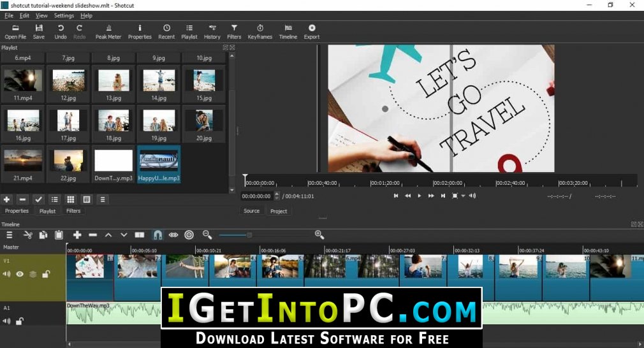Split clip at playhead icon
644x348 pixels.
tap(140, 235)
